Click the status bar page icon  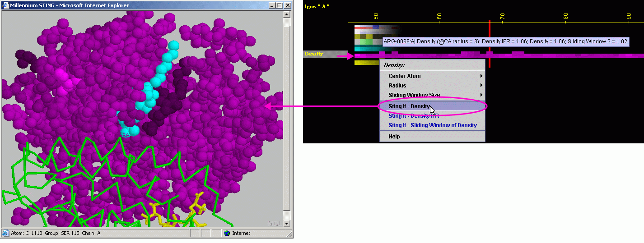[x=5, y=233]
